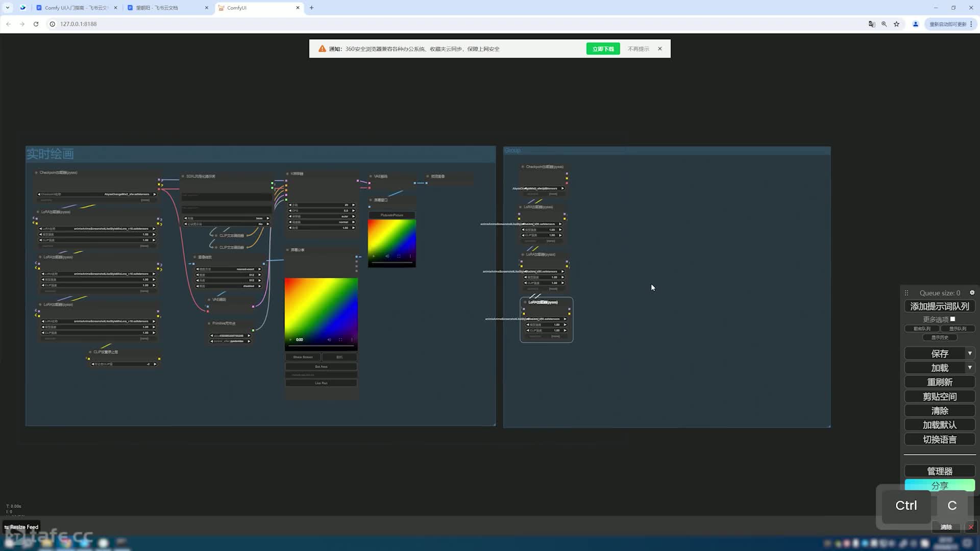The height and width of the screenshot is (551, 980).
Task: Open the 加载 dropdown arrow
Action: click(970, 367)
